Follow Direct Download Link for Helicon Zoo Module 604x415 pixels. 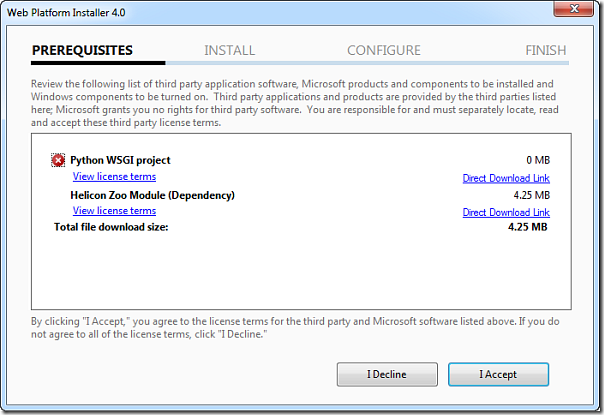point(505,212)
